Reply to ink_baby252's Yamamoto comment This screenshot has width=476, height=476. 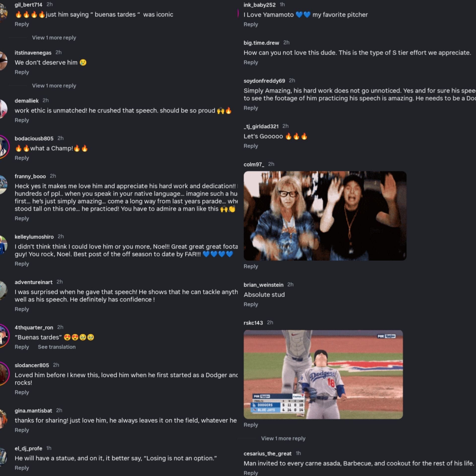coord(251,24)
